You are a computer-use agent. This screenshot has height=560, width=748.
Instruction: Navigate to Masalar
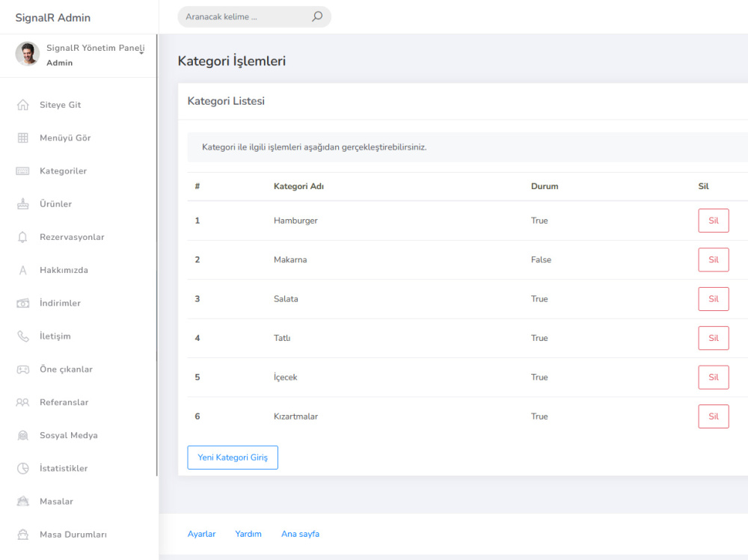pyautogui.click(x=56, y=502)
